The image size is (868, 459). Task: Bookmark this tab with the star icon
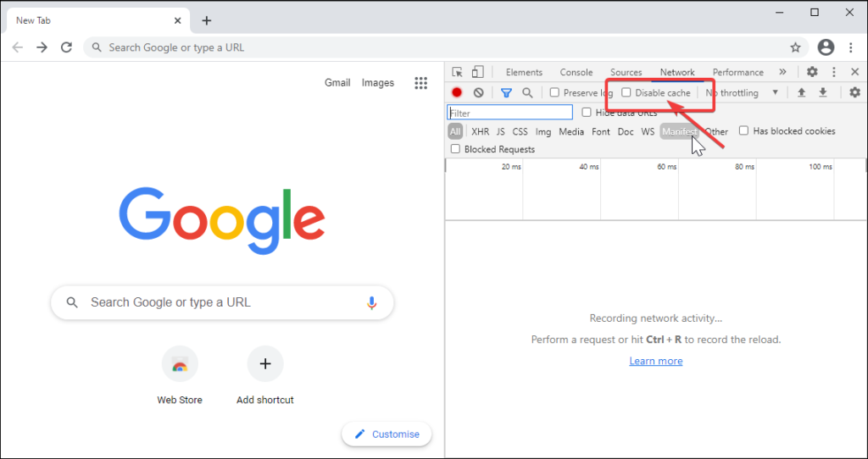[795, 47]
